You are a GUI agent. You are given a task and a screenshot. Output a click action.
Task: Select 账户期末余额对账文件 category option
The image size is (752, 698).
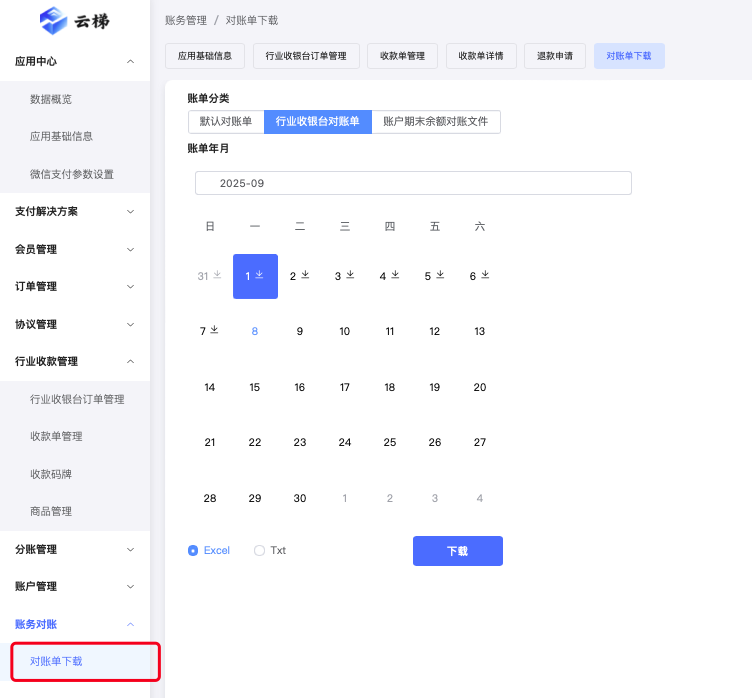coord(436,122)
